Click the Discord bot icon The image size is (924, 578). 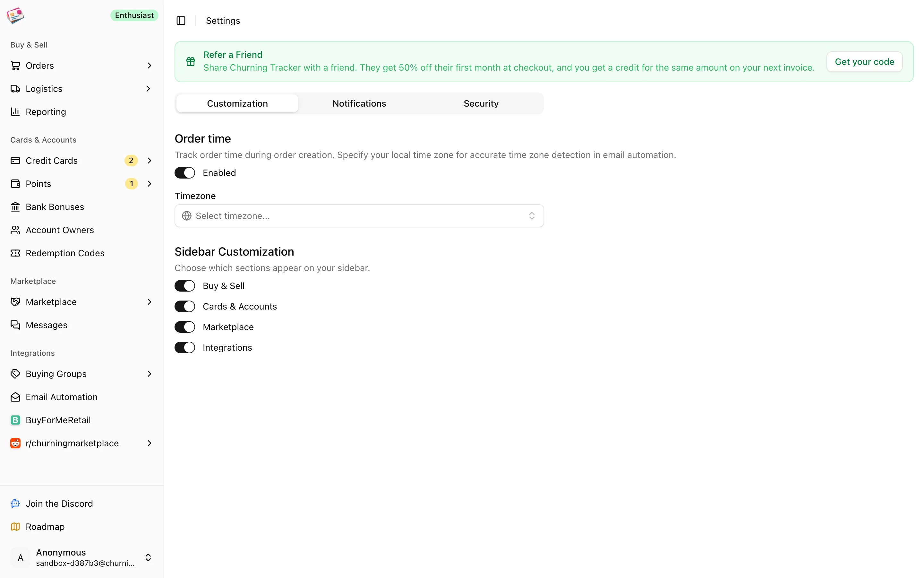coord(15,504)
